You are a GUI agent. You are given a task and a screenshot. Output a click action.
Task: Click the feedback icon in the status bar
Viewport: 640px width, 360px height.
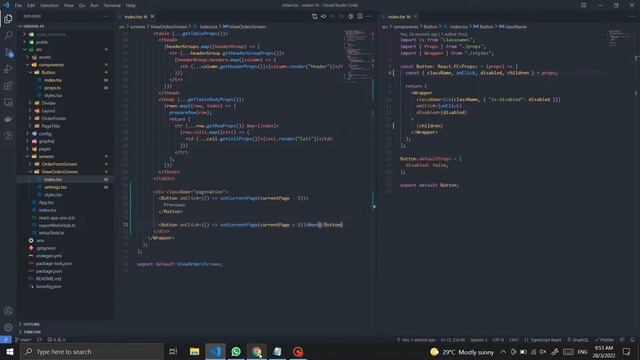tap(622, 340)
